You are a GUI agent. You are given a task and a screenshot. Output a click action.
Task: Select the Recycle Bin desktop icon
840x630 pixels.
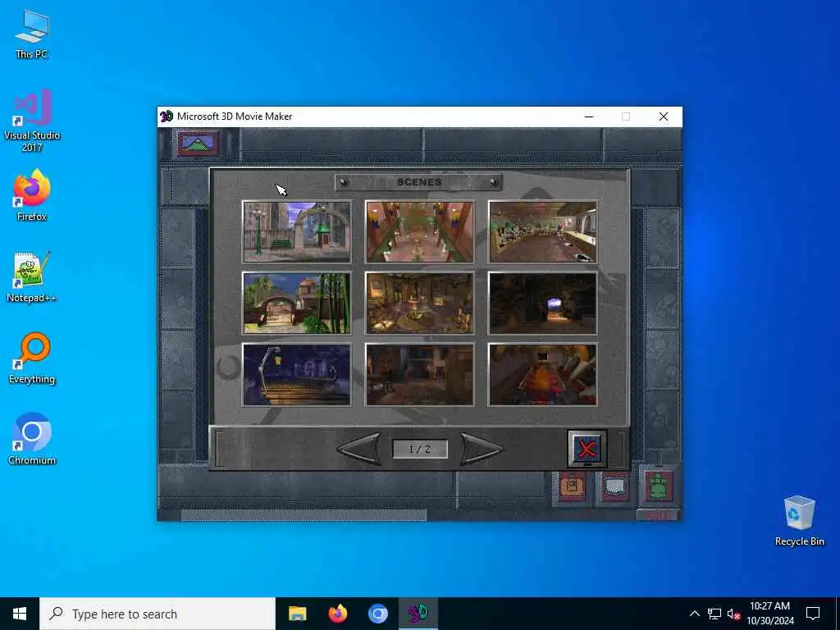pyautogui.click(x=799, y=521)
